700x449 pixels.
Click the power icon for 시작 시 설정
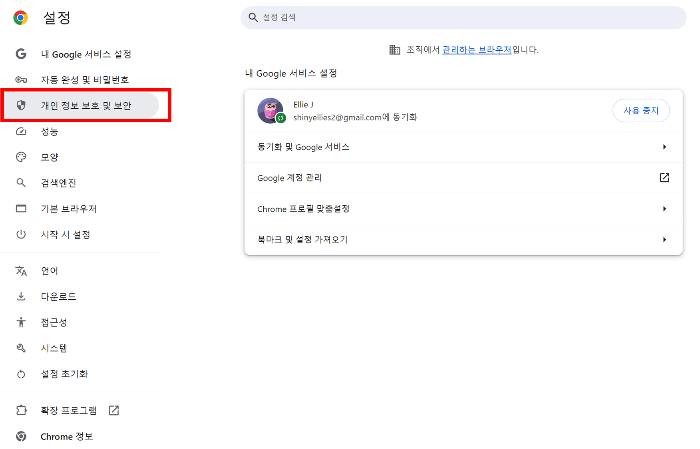[21, 234]
